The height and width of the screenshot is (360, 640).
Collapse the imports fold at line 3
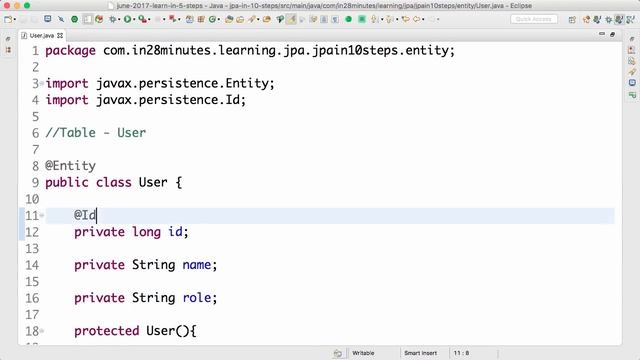tap(42, 83)
